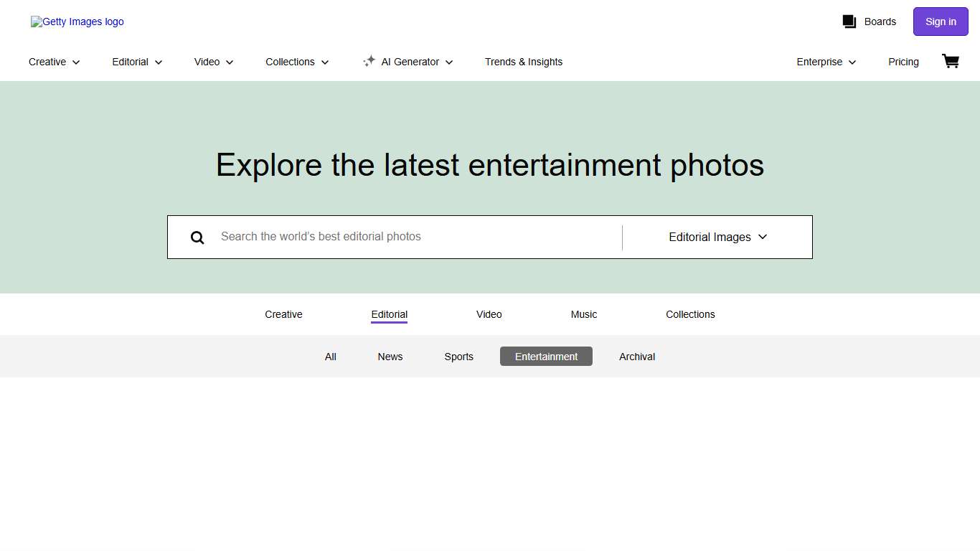The height and width of the screenshot is (551, 980).
Task: Select the Archival filter
Action: (637, 357)
